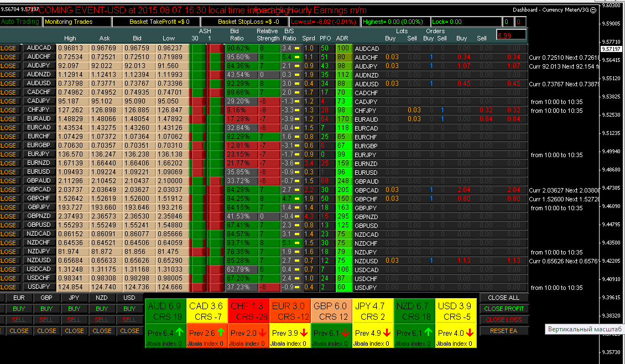625x364 pixels.
Task: Click green up arrow in NZD Prev 6.1 tile
Action: tap(428, 332)
